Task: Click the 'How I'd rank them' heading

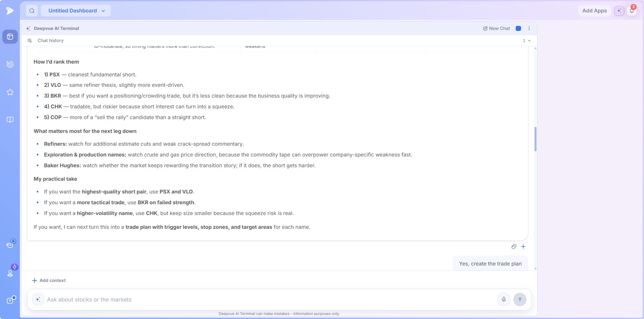Action: point(56,62)
